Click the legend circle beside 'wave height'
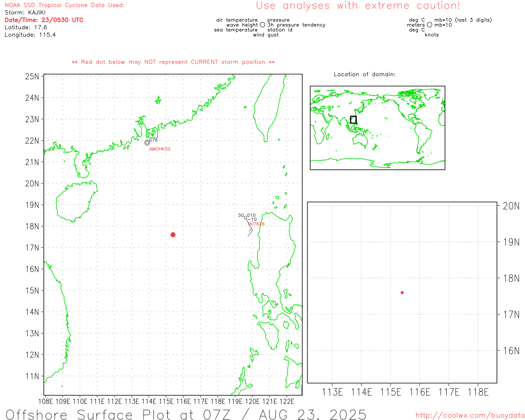 pyautogui.click(x=262, y=25)
